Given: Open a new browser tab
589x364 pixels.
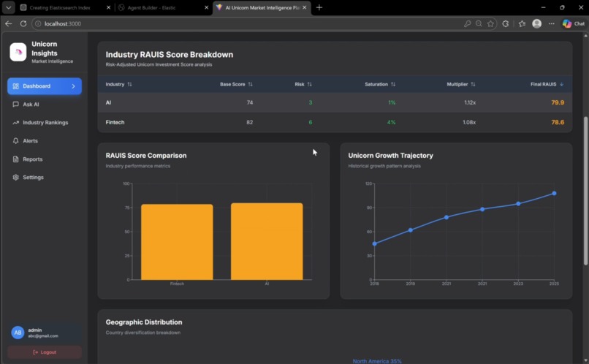Looking at the screenshot, I should 319,7.
